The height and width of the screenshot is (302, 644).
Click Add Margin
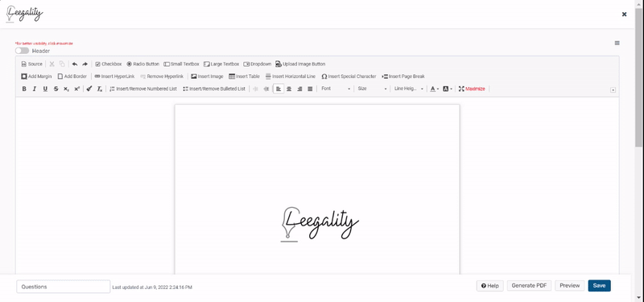pos(36,77)
